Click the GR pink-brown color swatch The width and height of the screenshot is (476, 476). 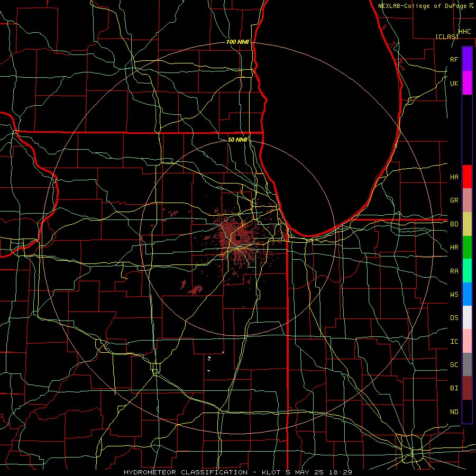click(x=467, y=200)
